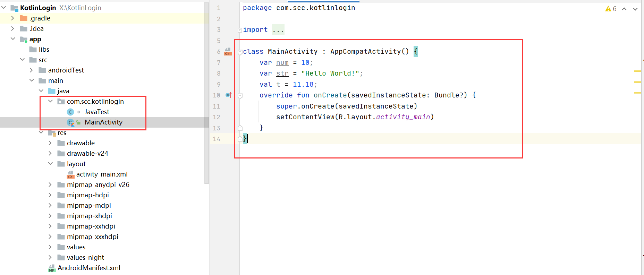Click the blue java source folder icon
This screenshot has height=275, width=644.
click(52, 91)
